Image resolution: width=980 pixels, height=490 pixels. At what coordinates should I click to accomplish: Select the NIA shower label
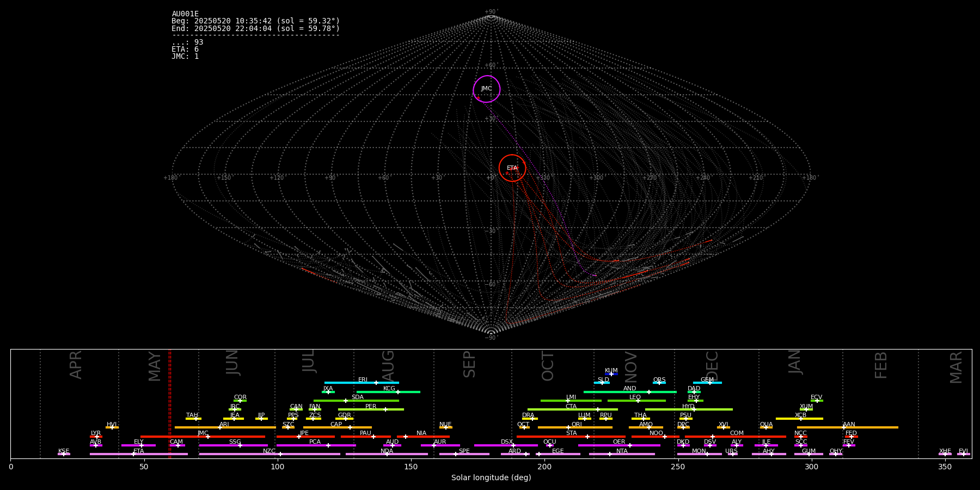tap(421, 433)
